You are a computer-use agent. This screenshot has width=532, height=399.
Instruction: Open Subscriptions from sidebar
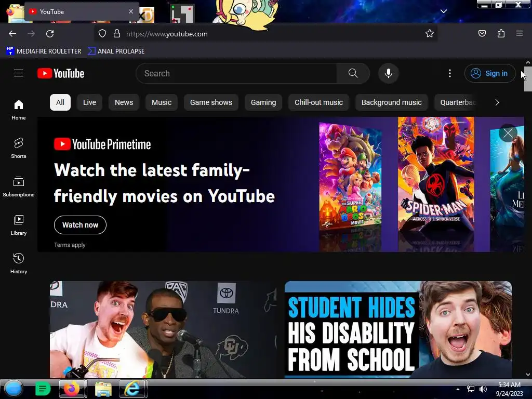(x=19, y=187)
